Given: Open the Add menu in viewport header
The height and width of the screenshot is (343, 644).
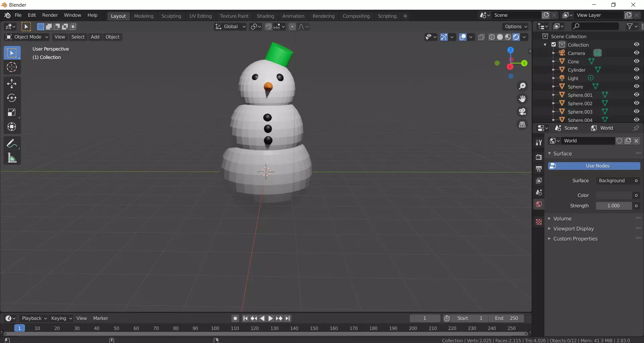Looking at the screenshot, I should [x=95, y=37].
